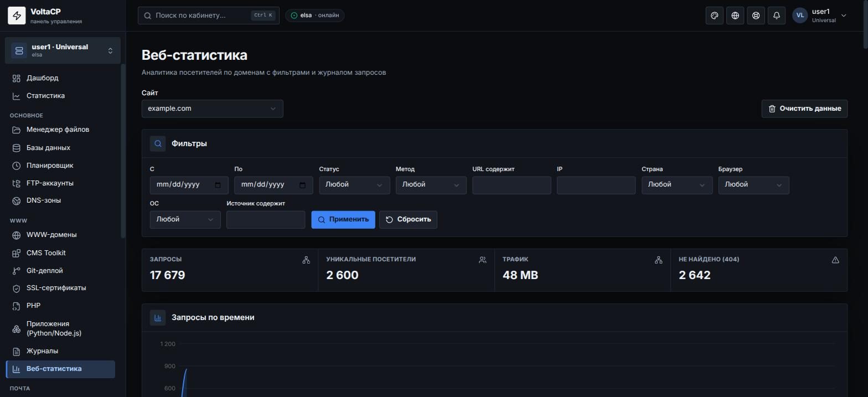Image resolution: width=868 pixels, height=397 pixels.
Task: Click the Запросы card network icon
Action: [306, 260]
